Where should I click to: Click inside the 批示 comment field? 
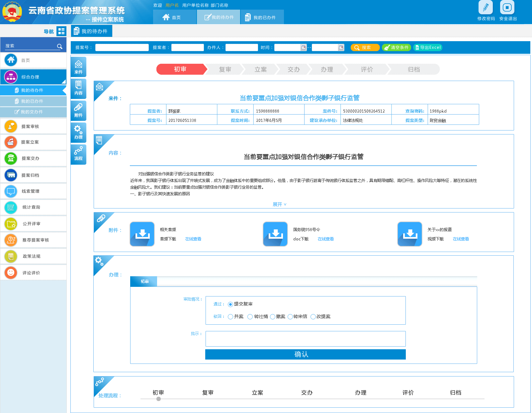pos(305,339)
